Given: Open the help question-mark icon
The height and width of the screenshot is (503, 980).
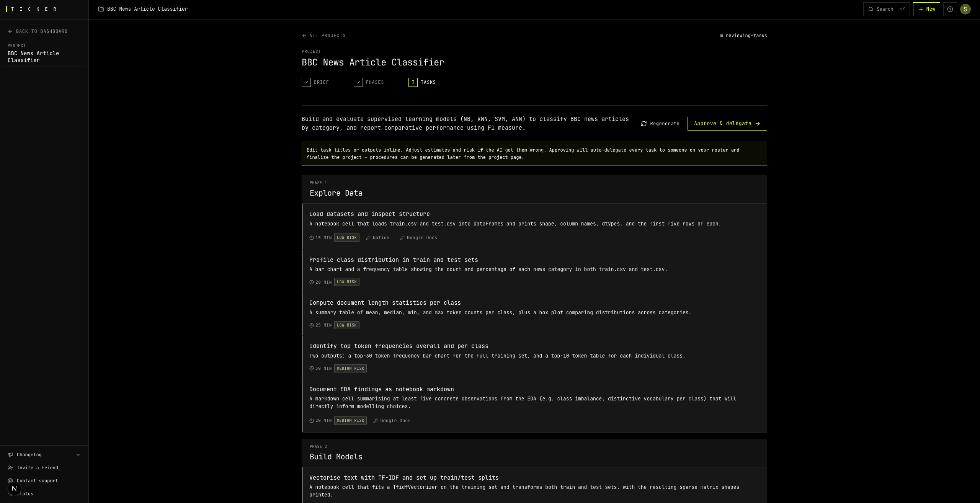Looking at the screenshot, I should pos(950,9).
